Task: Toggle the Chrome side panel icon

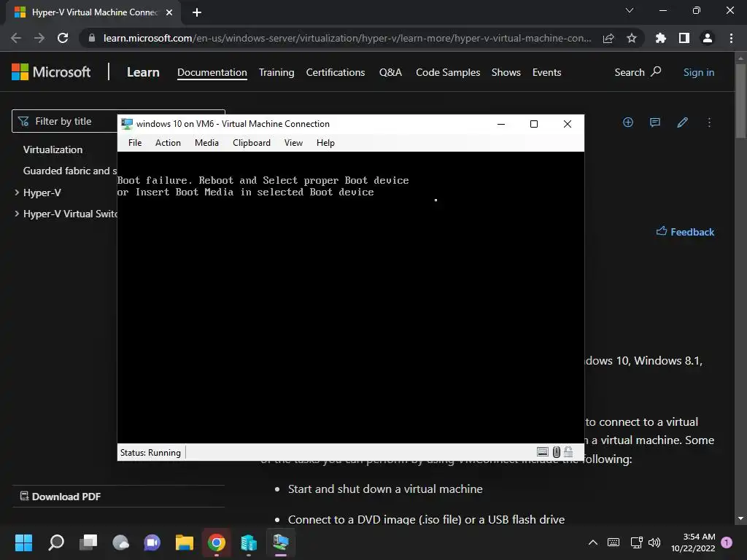Action: click(684, 38)
